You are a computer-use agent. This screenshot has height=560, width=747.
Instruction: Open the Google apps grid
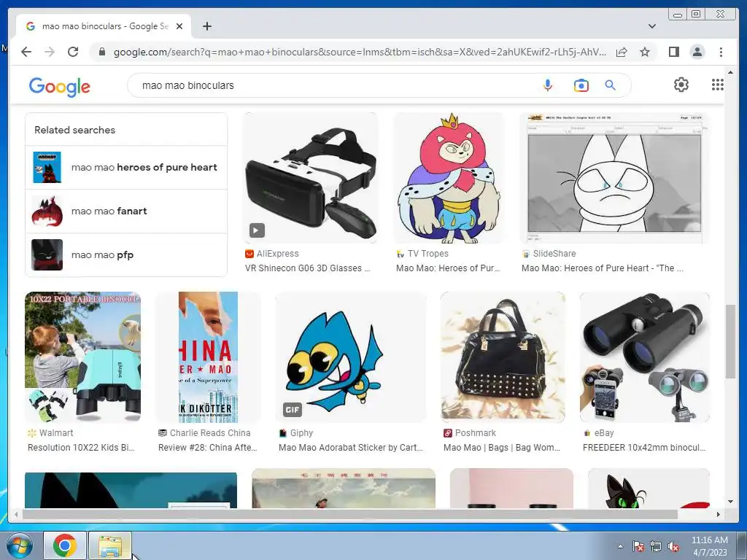point(718,85)
